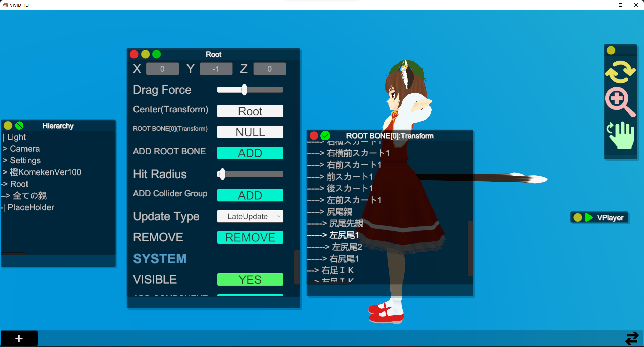644x347 pixels.
Task: Click swap arrows icon at bottom right
Action: pyautogui.click(x=632, y=338)
